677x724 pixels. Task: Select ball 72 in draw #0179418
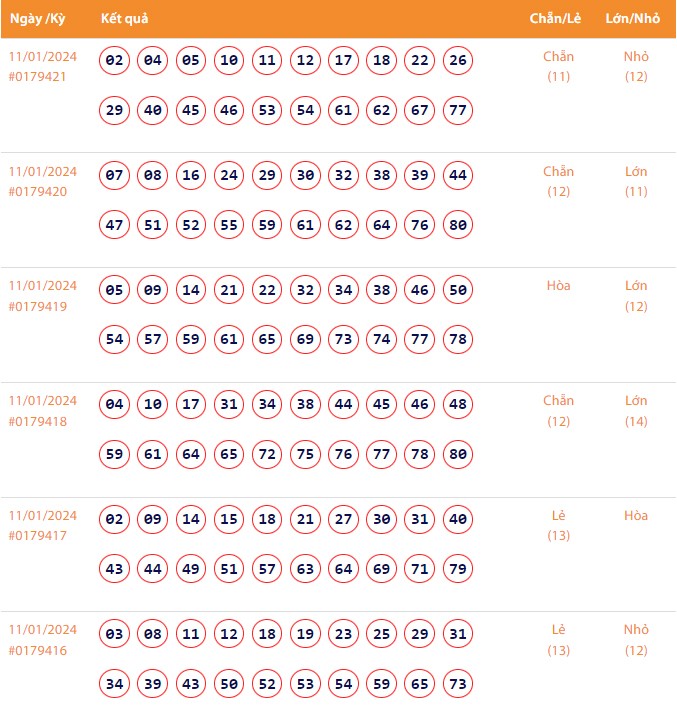point(268,454)
